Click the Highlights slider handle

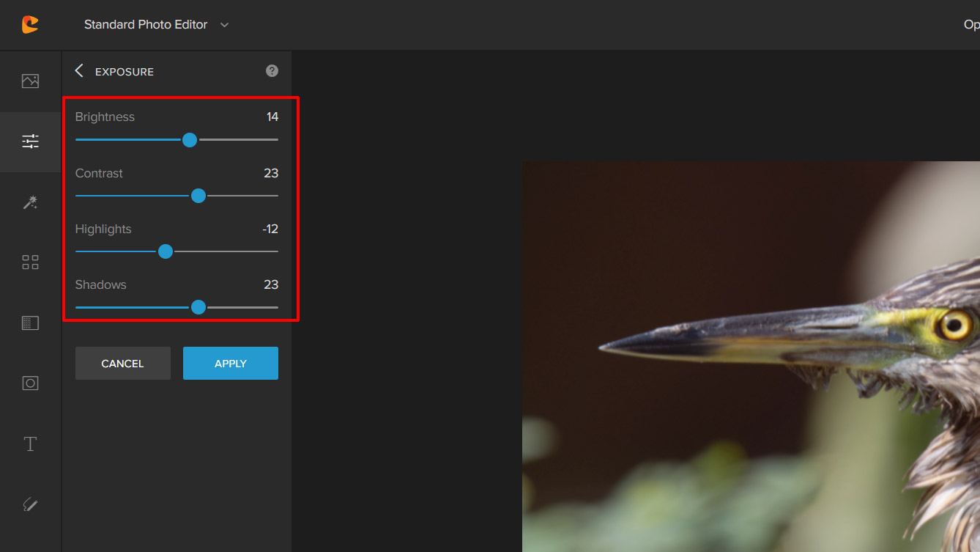pyautogui.click(x=166, y=251)
